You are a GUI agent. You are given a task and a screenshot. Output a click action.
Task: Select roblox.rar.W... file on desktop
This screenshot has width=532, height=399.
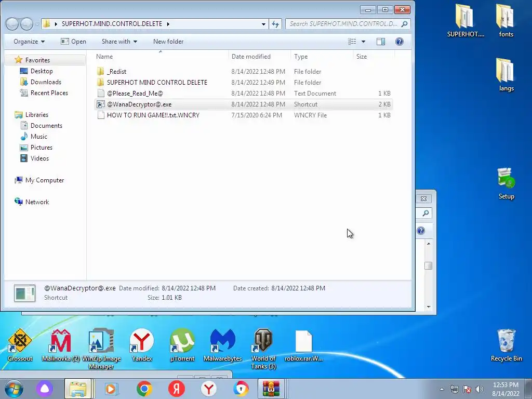[303, 345]
